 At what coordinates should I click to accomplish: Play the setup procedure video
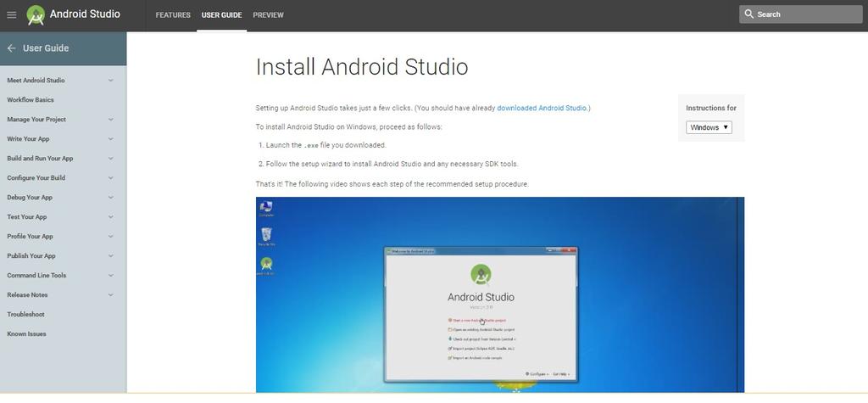pyautogui.click(x=500, y=294)
